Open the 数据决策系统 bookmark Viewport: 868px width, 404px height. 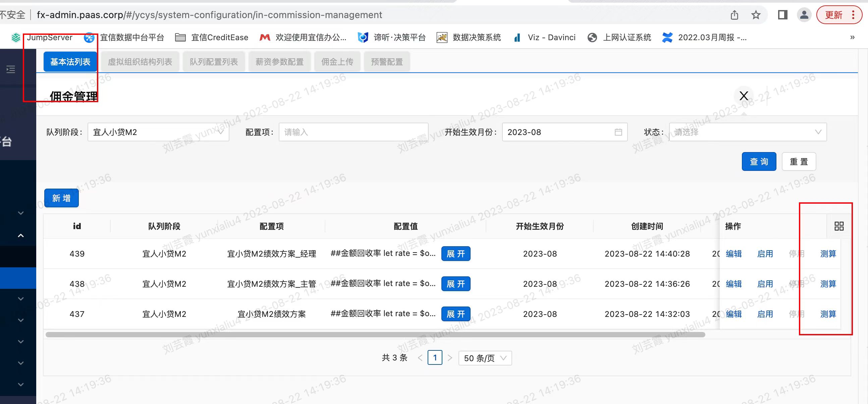coord(469,38)
